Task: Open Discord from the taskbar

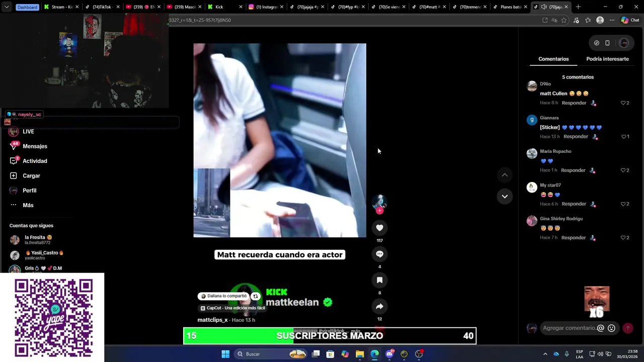Action: point(389,354)
